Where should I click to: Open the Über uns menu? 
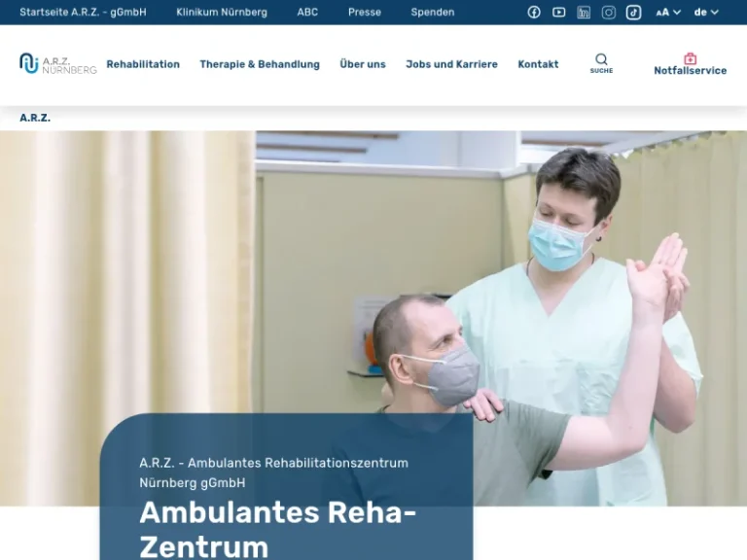363,64
